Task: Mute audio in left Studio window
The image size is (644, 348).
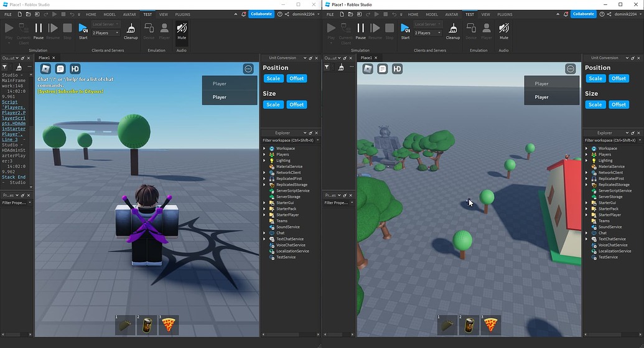Action: pyautogui.click(x=182, y=31)
